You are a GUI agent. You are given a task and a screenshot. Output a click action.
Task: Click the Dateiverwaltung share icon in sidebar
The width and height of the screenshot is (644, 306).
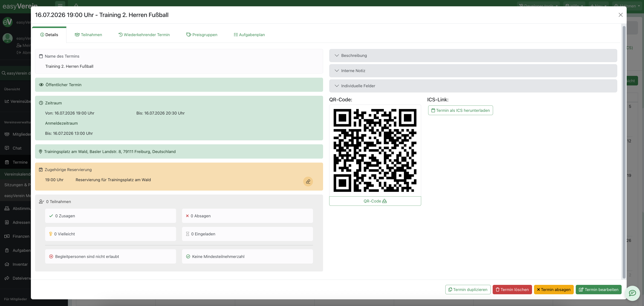[x=7, y=278]
